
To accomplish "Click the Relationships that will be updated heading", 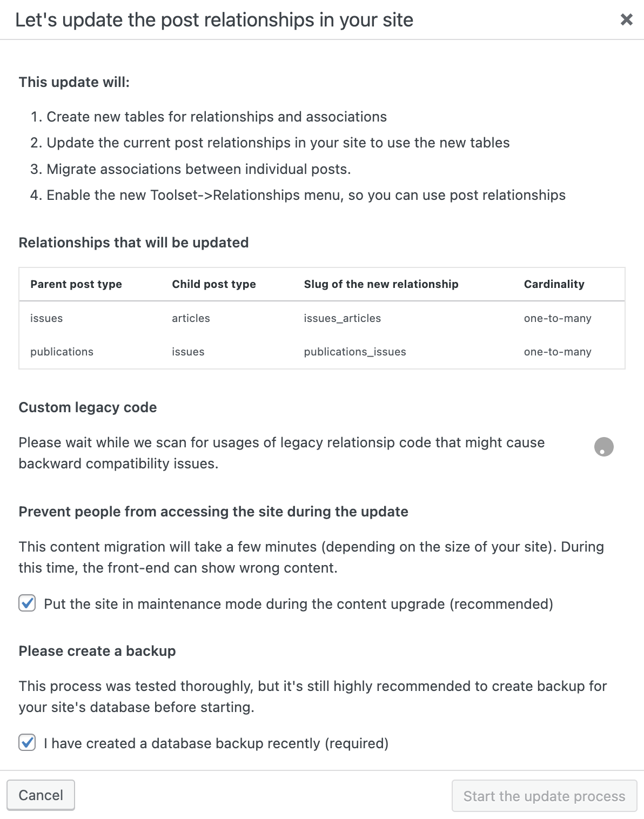I will coord(133,243).
